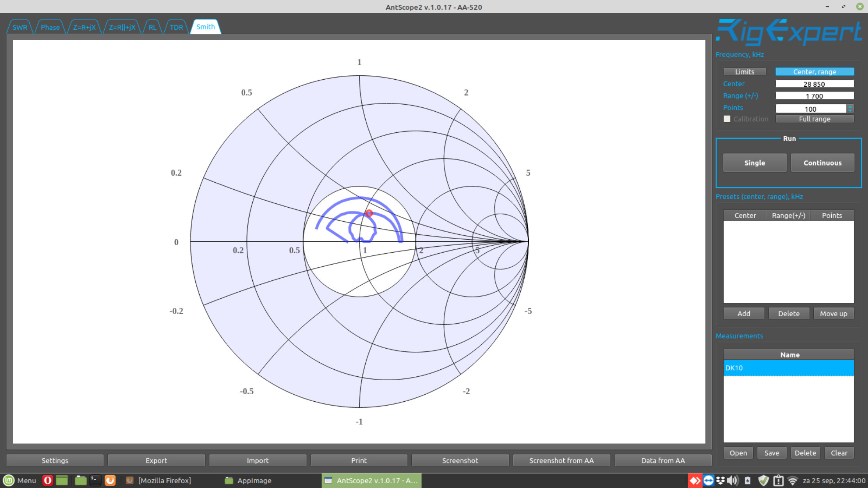Select the Center, range frequency mode
The width and height of the screenshot is (868, 488).
coord(814,71)
